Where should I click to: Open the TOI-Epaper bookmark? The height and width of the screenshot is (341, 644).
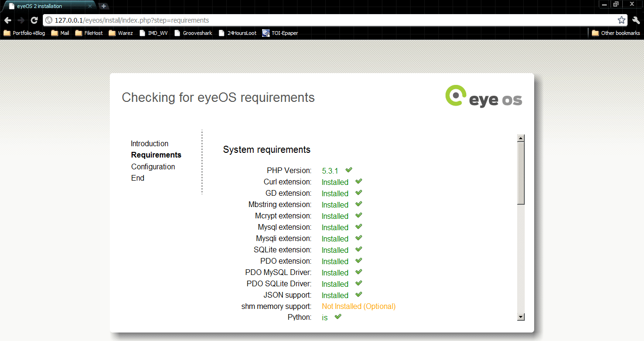point(280,33)
